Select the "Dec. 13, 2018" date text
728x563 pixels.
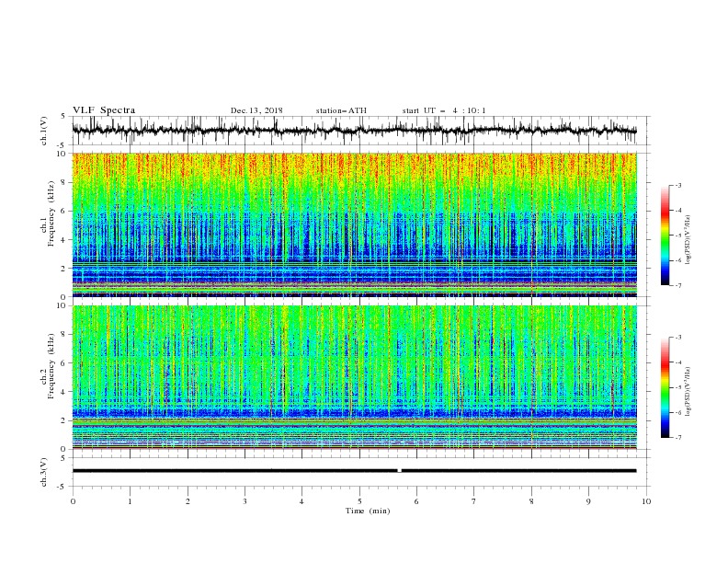256,110
